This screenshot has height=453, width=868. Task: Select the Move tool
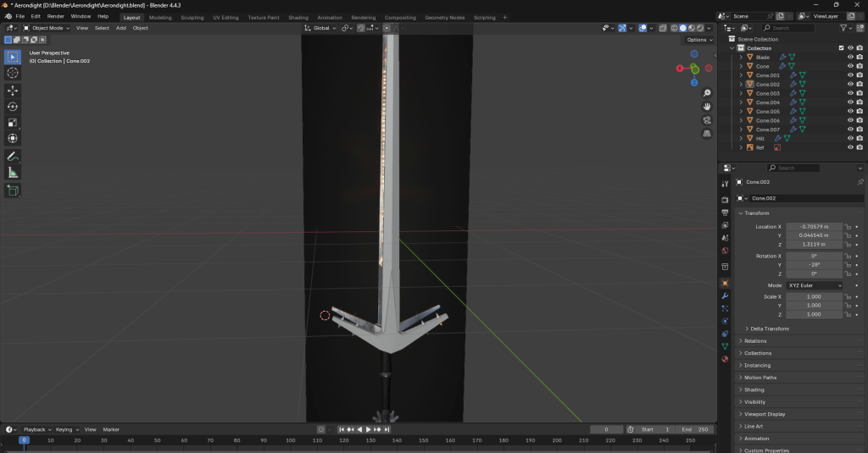[x=13, y=91]
